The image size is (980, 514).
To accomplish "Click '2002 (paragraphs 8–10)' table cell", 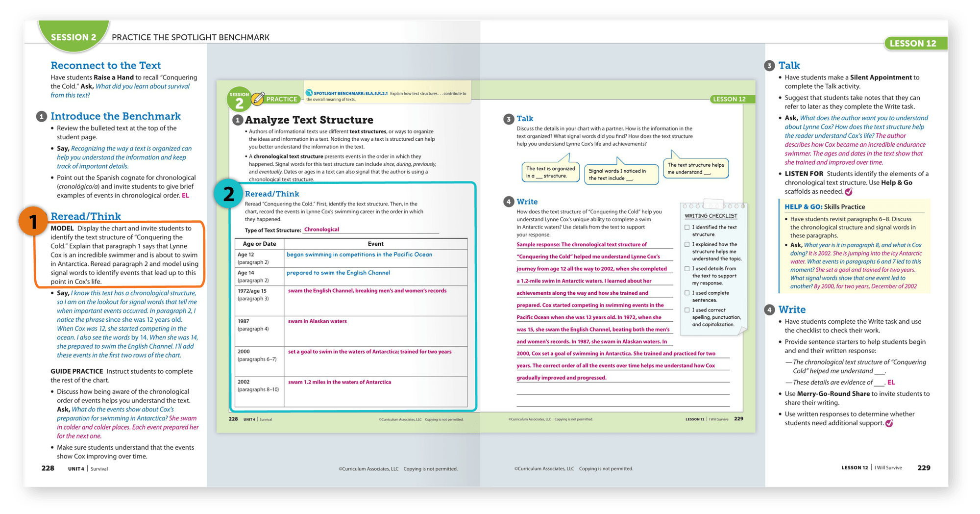I will [x=259, y=391].
